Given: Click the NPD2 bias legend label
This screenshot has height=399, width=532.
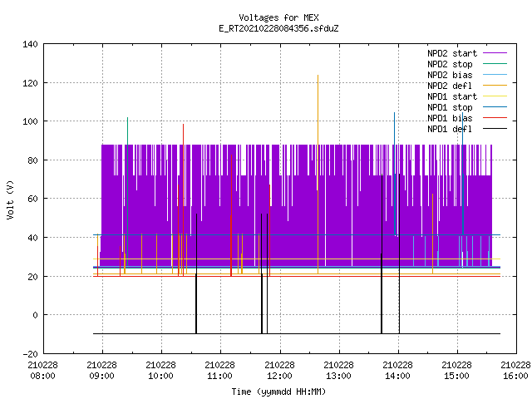Looking at the screenshot, I should [450, 75].
